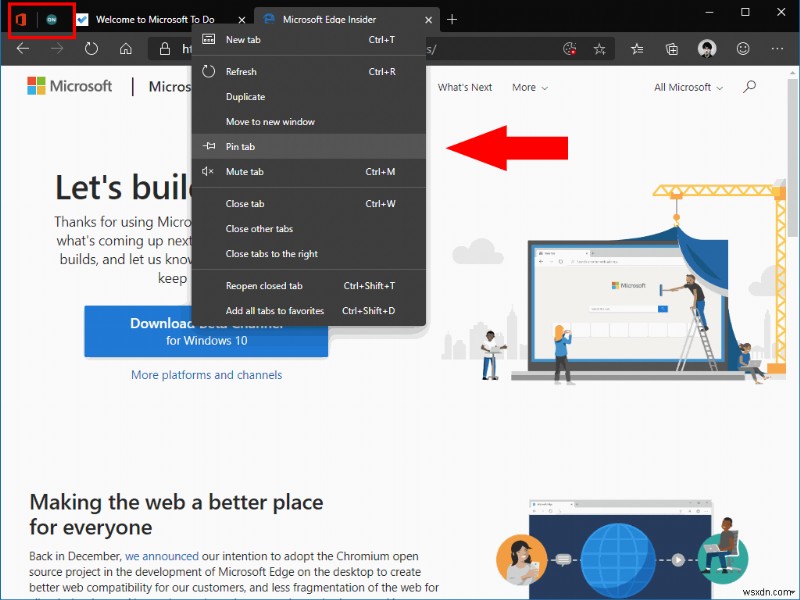The height and width of the screenshot is (600, 800).
Task: Open Collections from the toolbar
Action: (x=671, y=48)
